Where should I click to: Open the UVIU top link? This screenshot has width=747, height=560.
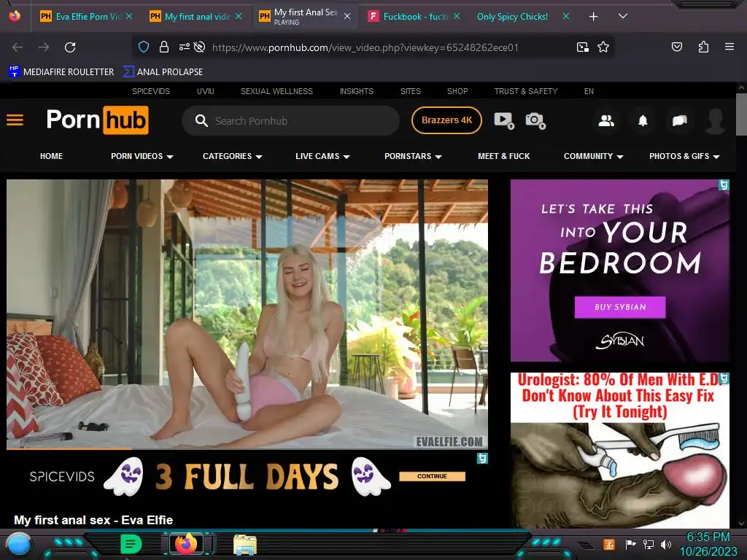(205, 91)
